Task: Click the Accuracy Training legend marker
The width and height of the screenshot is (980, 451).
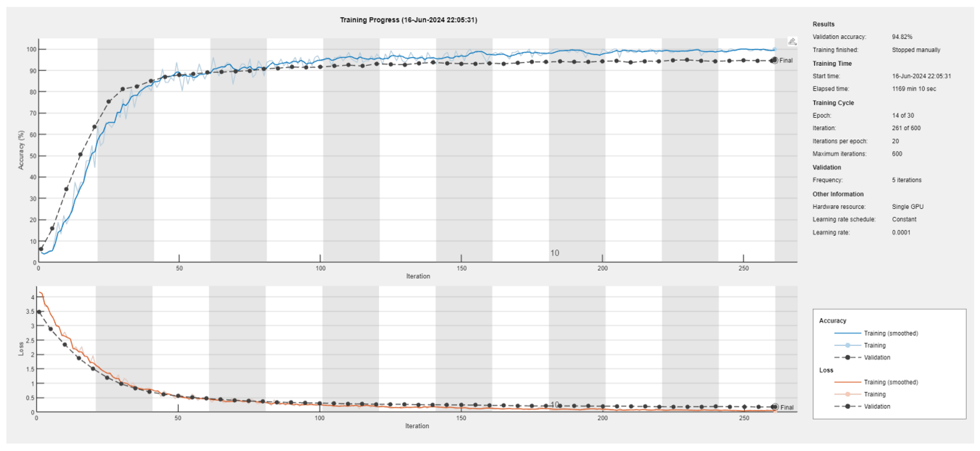Action: (847, 346)
